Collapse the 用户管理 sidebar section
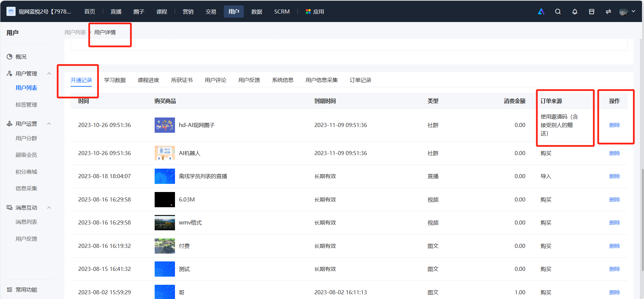The width and height of the screenshot is (644, 299). pyautogui.click(x=49, y=73)
